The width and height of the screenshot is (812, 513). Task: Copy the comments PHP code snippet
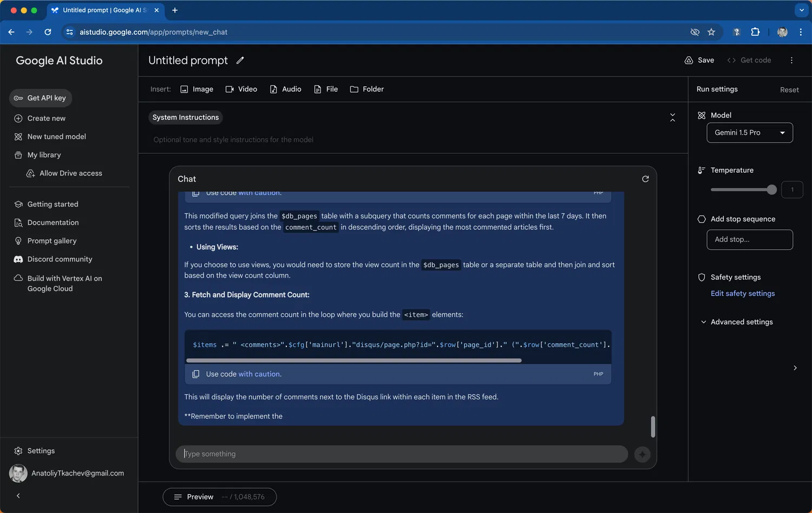196,374
